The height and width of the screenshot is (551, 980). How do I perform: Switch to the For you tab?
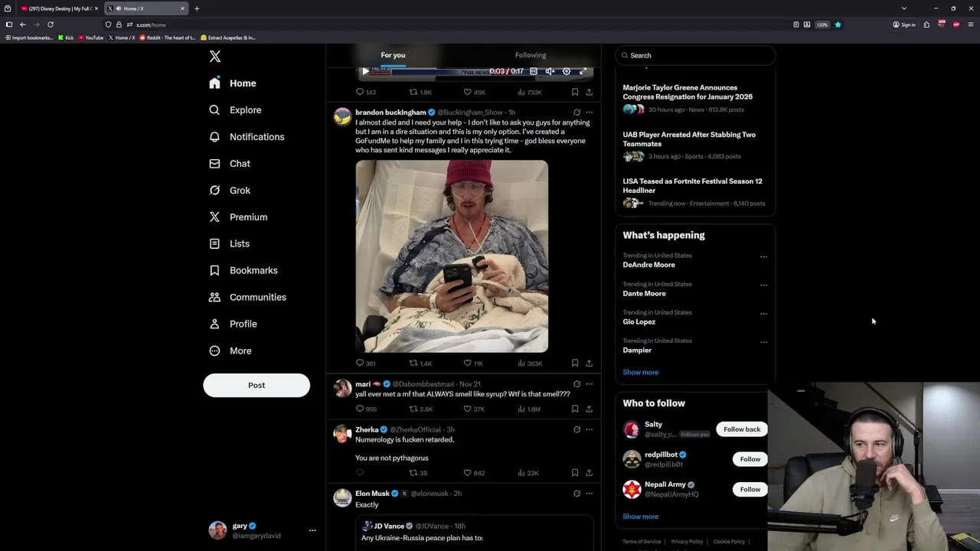click(393, 55)
